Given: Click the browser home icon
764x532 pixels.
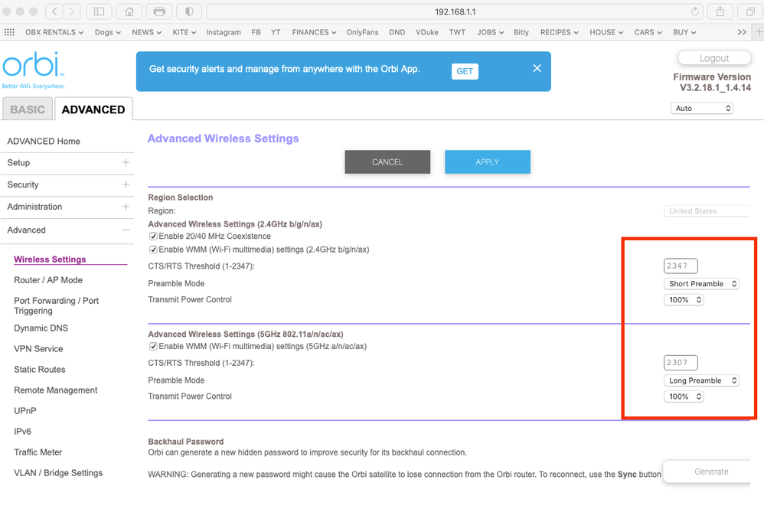Looking at the screenshot, I should (x=129, y=11).
